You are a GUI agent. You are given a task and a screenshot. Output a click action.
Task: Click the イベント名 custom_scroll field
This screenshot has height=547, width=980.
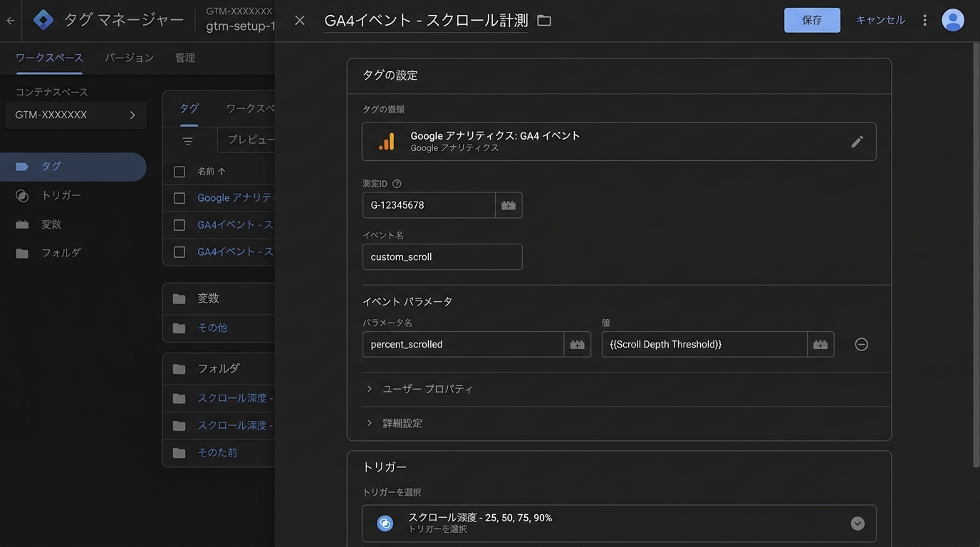pos(442,257)
